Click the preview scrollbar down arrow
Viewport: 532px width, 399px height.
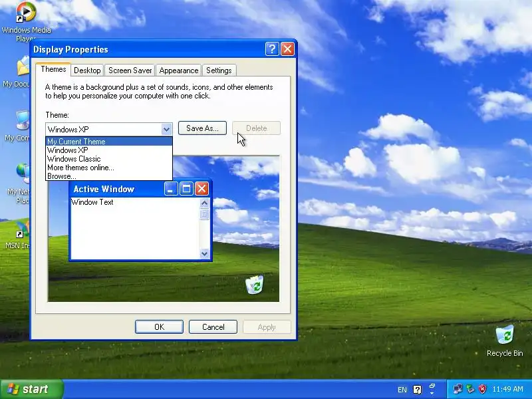[x=204, y=253]
